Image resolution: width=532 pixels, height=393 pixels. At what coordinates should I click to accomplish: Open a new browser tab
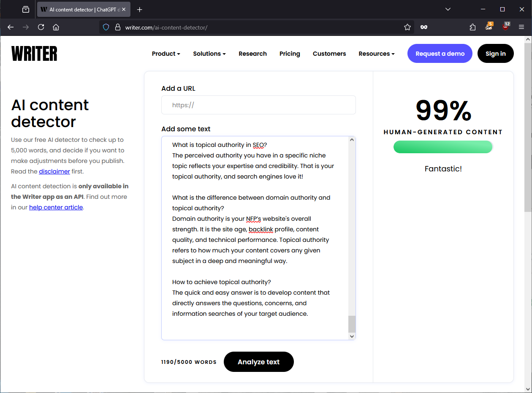[x=140, y=9]
